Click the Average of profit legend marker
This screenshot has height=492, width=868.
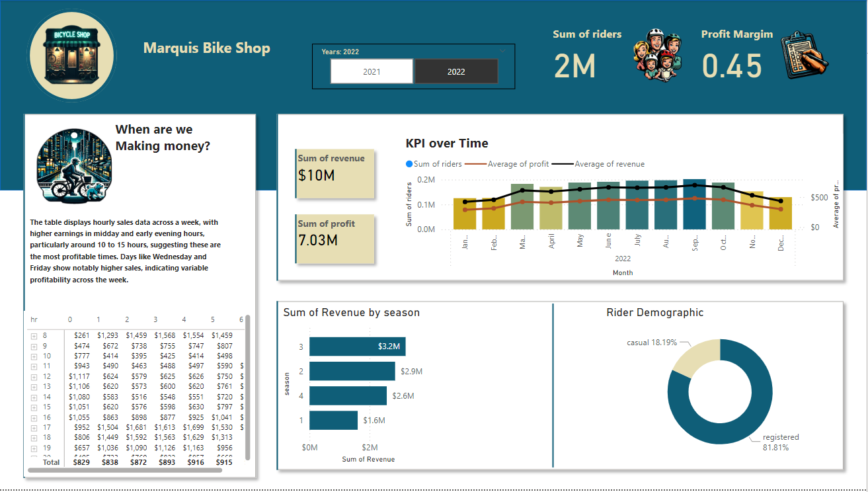(x=475, y=164)
